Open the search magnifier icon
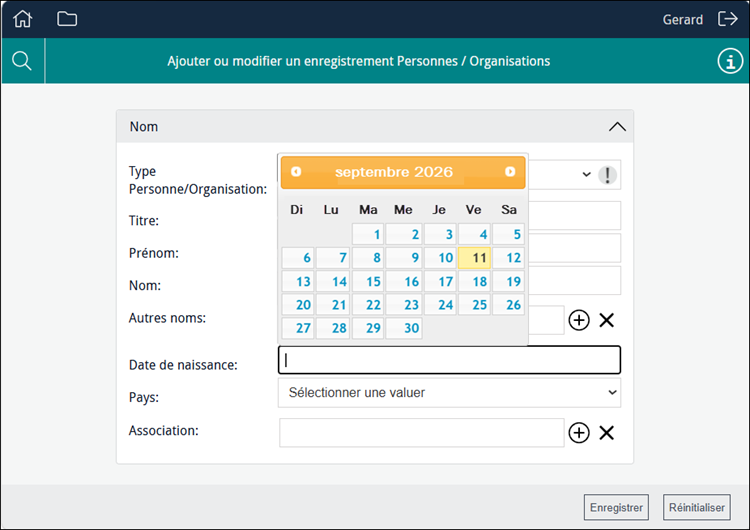Viewport: 750px width, 530px height. coord(22,61)
